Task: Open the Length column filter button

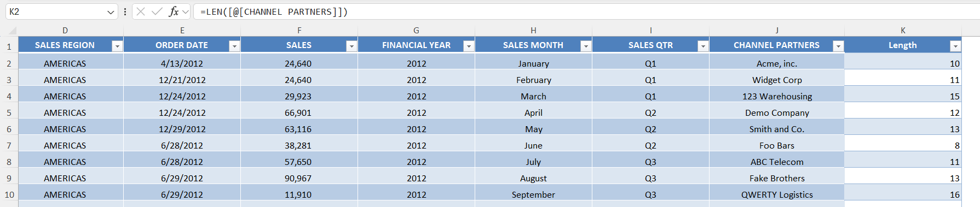Action: pos(955,46)
